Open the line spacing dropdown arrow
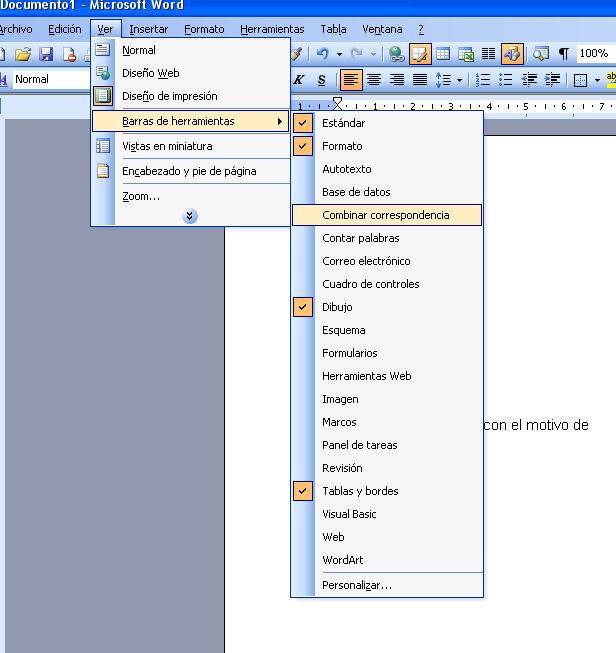 (x=459, y=80)
